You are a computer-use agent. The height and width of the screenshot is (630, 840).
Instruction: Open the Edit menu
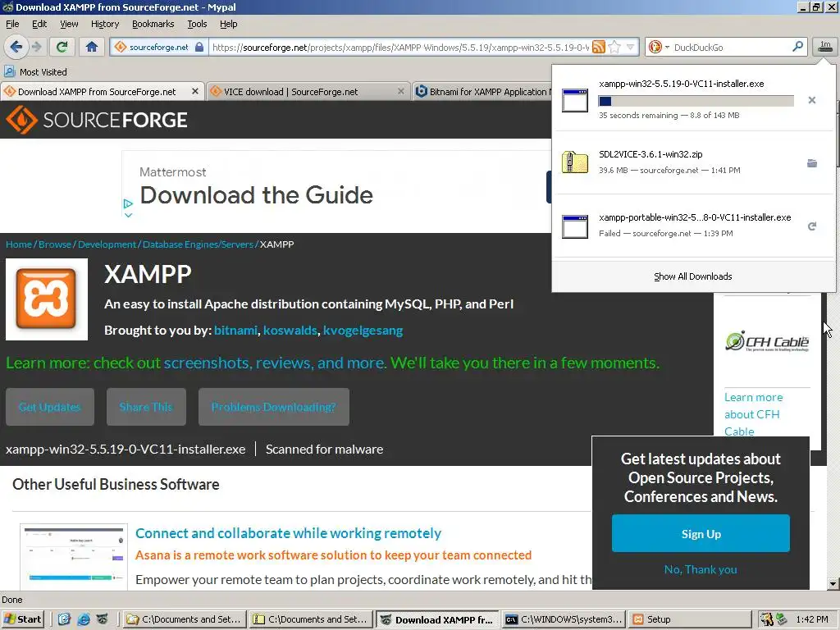(x=39, y=24)
